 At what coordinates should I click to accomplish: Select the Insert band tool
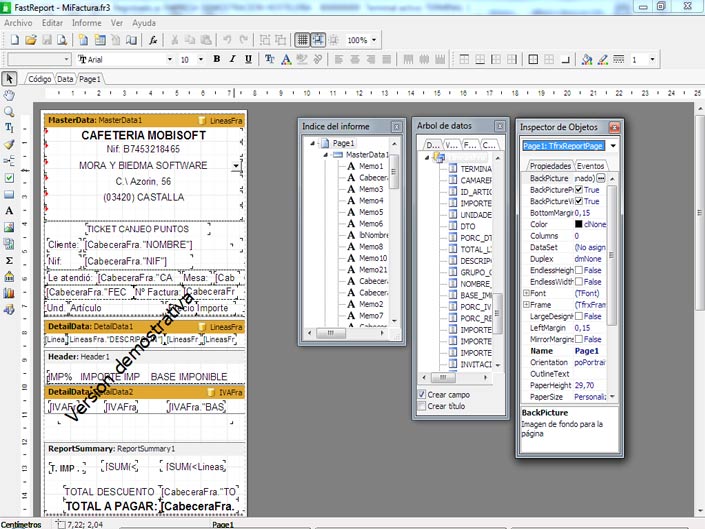click(9, 161)
